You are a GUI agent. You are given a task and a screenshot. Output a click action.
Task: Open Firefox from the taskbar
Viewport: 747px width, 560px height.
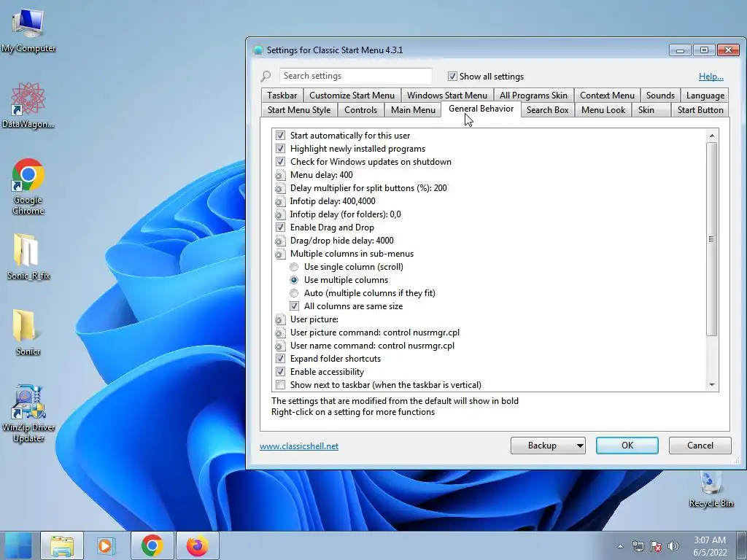point(197,545)
